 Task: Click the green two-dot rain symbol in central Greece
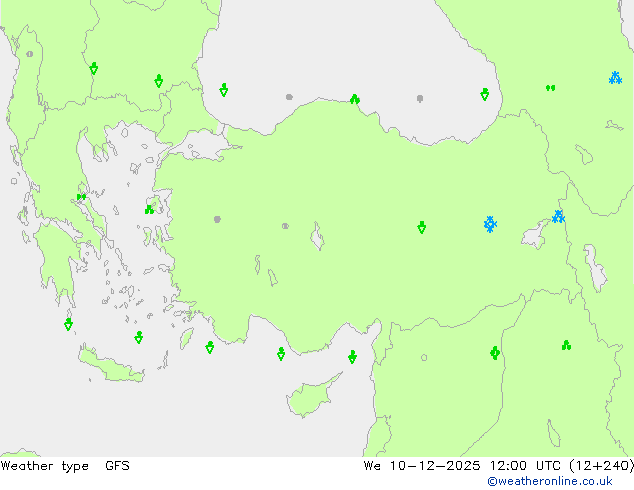pos(81,197)
